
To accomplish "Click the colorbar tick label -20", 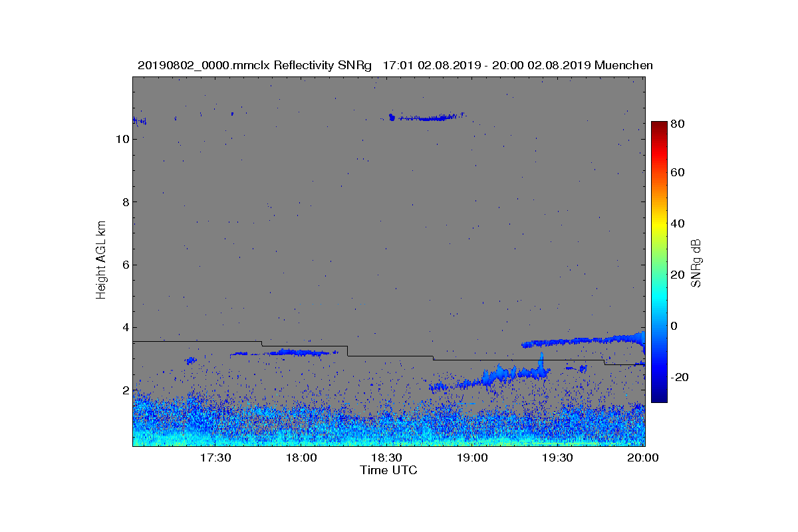I will click(680, 377).
